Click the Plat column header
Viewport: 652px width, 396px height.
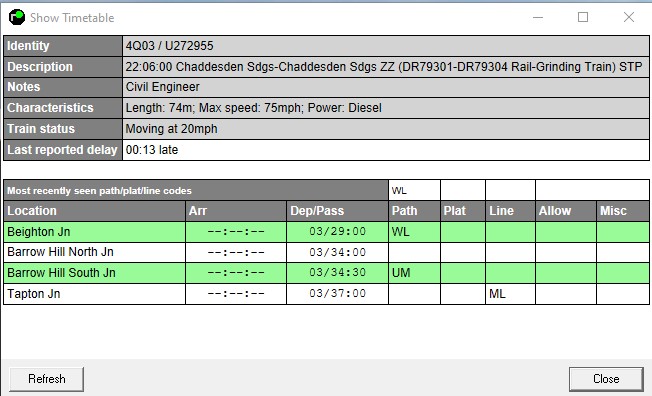click(463, 211)
